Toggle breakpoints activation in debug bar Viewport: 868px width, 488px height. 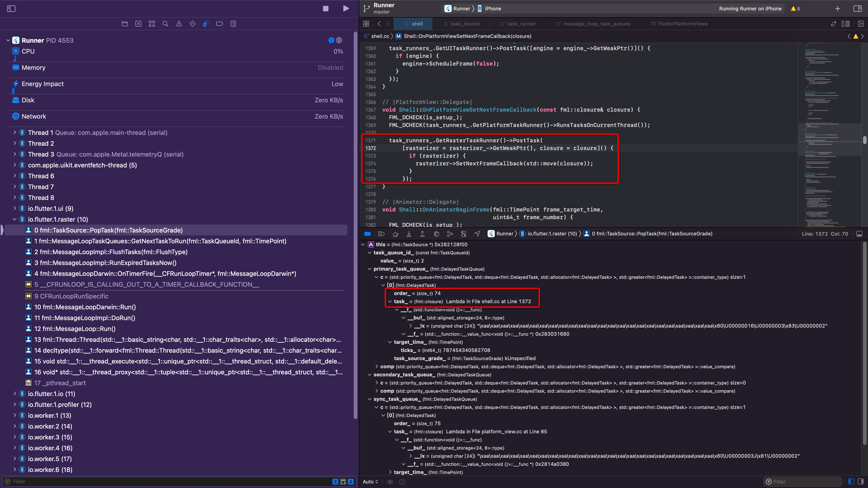(x=368, y=234)
